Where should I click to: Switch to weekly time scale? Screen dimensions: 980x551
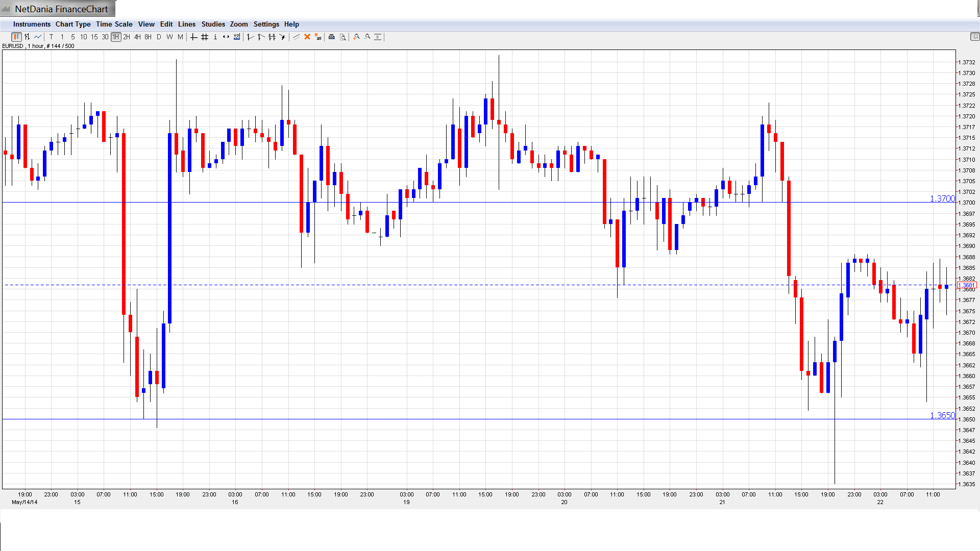point(169,37)
